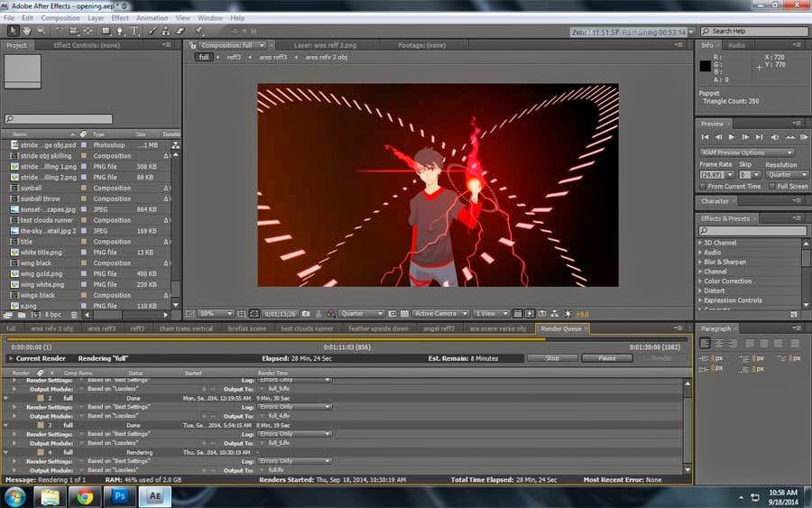Select right align text in Paragraph panel

[x=733, y=343]
